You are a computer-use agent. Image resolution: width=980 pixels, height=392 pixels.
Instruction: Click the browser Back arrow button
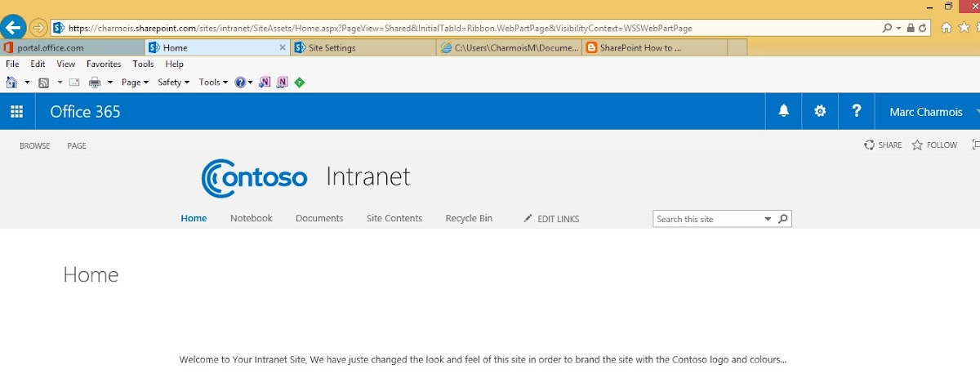coord(13,28)
